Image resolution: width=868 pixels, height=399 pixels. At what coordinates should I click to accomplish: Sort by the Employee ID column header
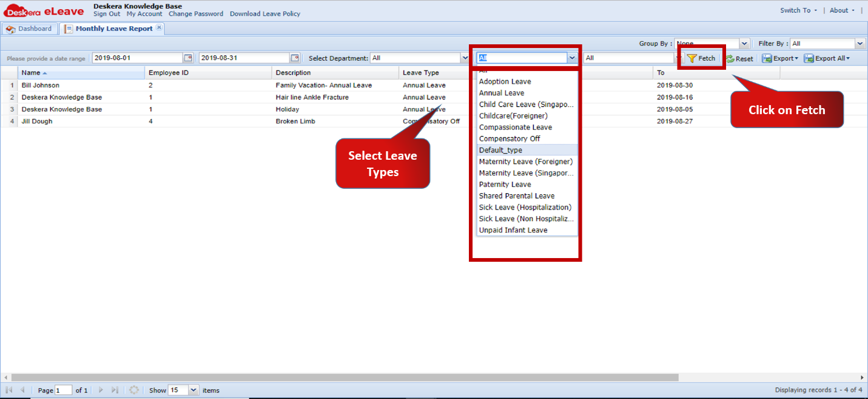coord(208,73)
